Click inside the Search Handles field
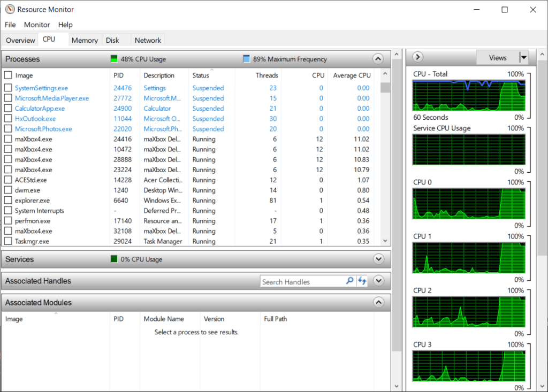Image resolution: width=548 pixels, height=392 pixels. click(301, 282)
